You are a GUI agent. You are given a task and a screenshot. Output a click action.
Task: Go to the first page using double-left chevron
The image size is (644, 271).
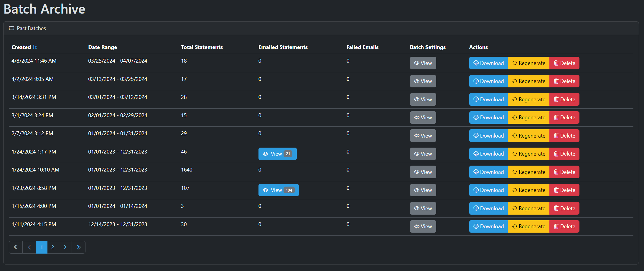coord(16,247)
